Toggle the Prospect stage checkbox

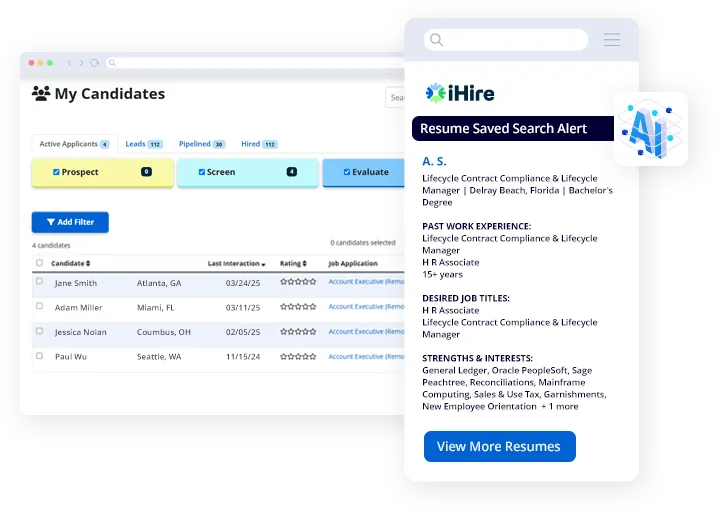(x=56, y=172)
